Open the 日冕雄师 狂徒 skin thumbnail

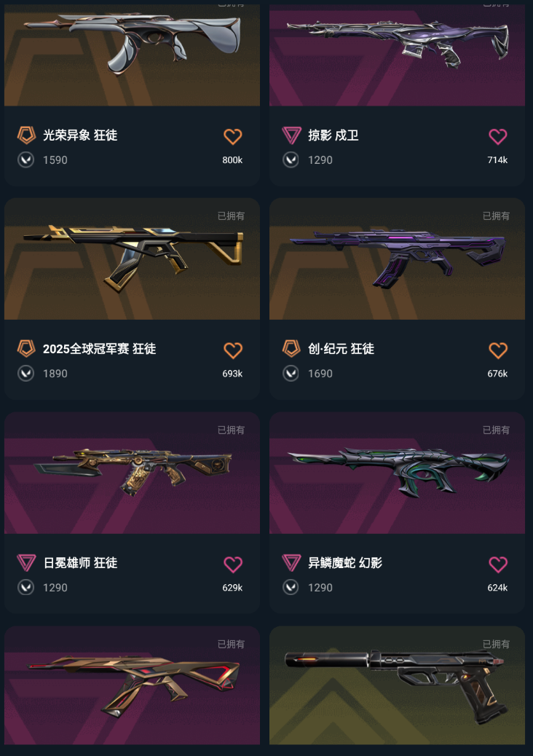click(x=132, y=473)
